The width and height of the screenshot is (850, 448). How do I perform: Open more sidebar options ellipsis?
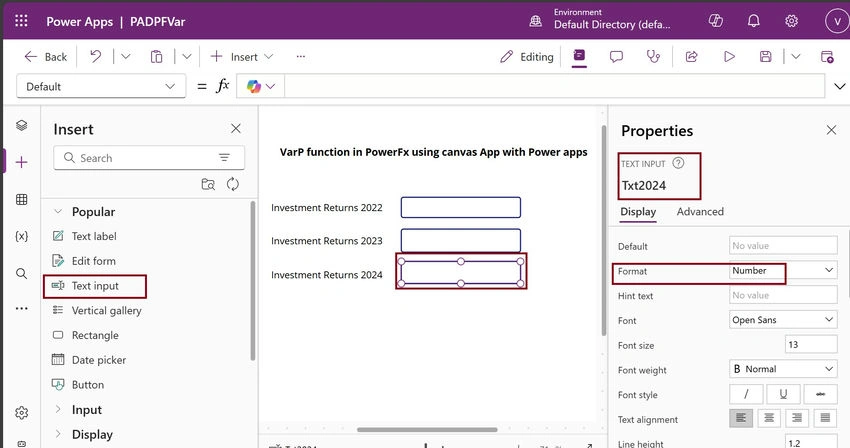(x=22, y=309)
